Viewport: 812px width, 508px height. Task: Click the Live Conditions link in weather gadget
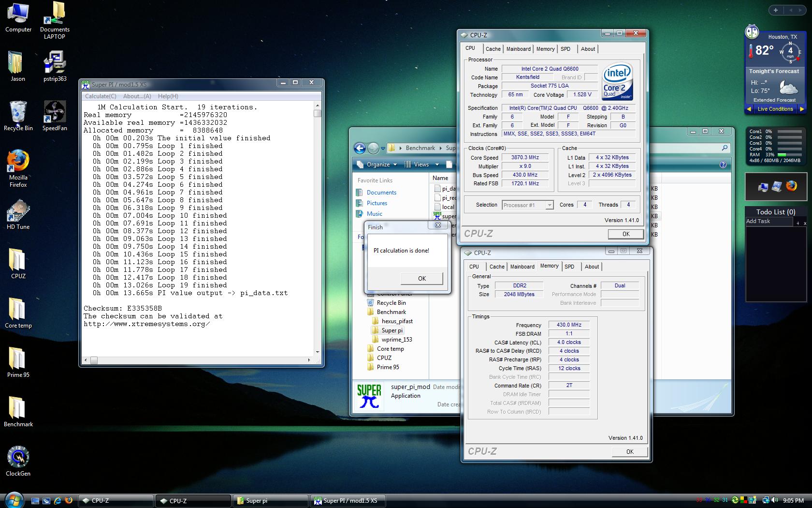775,109
